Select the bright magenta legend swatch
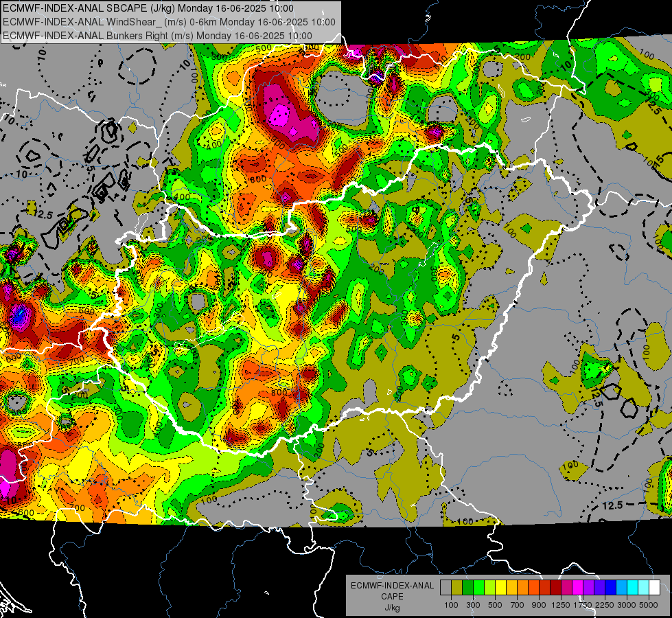This screenshot has height=618, width=672. click(578, 588)
